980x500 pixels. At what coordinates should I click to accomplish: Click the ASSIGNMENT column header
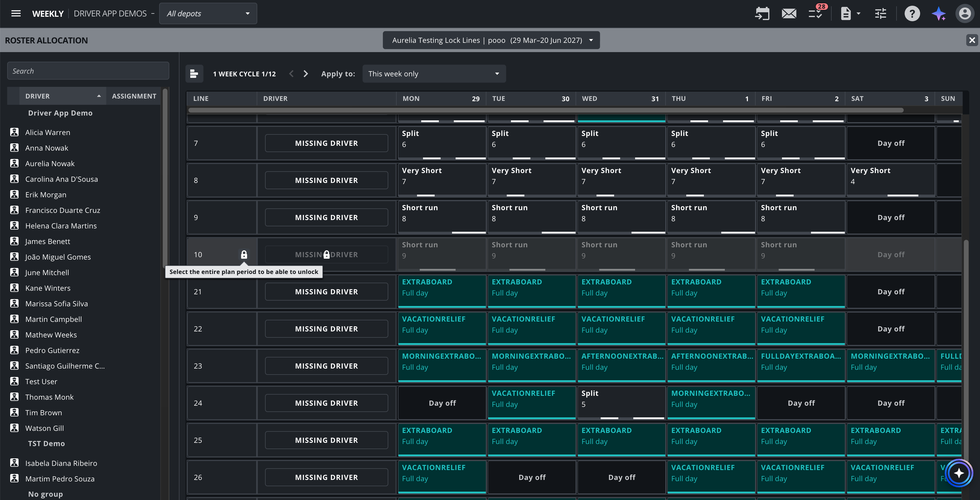134,96
